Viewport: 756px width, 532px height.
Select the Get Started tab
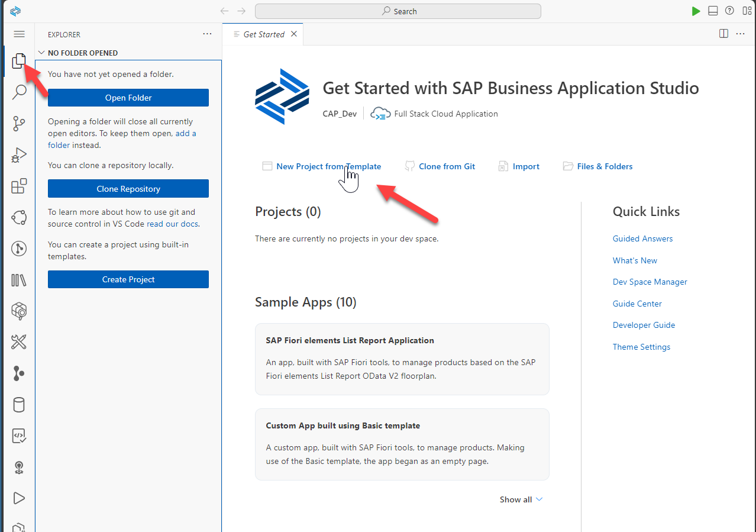264,34
